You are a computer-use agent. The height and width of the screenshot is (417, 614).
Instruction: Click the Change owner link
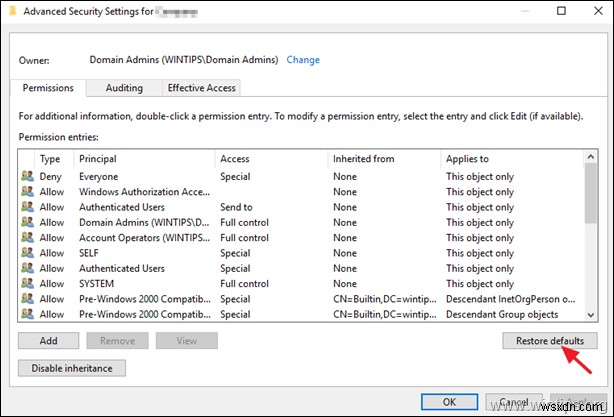303,60
